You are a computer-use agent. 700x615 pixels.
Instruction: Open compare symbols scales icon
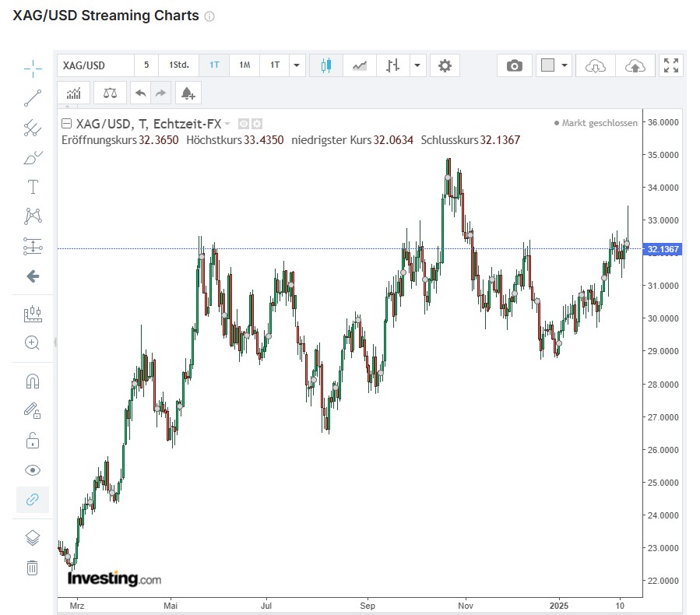[x=110, y=93]
